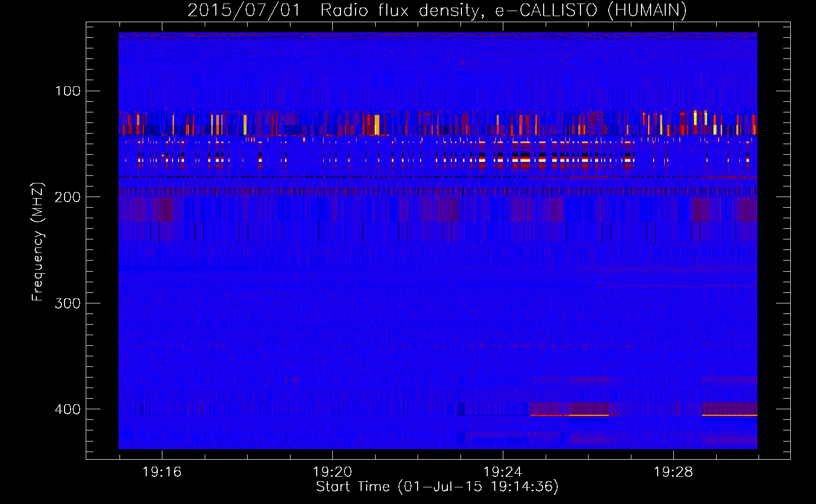This screenshot has width=816, height=504.
Task: Click the 300 MHz tick label
Action: tap(68, 303)
